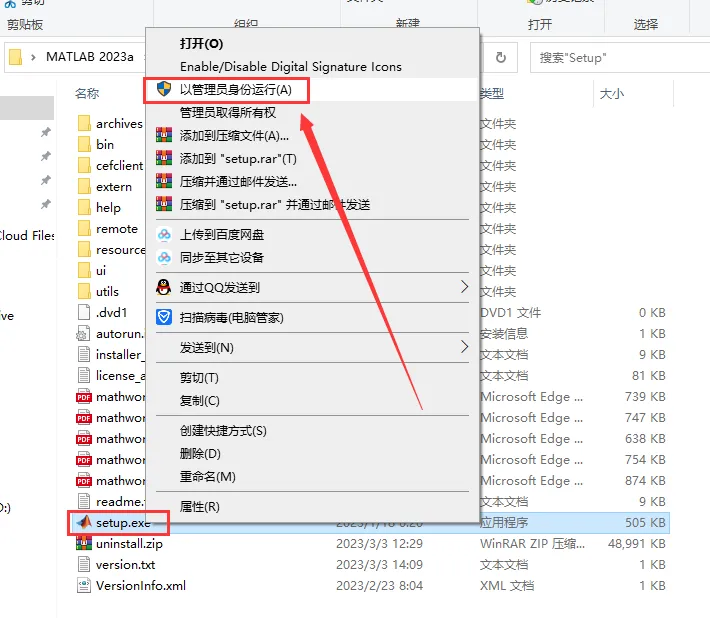Viewport: 710px width, 618px height.
Task: Click the 电脑管家 shield icon
Action: coord(164,317)
